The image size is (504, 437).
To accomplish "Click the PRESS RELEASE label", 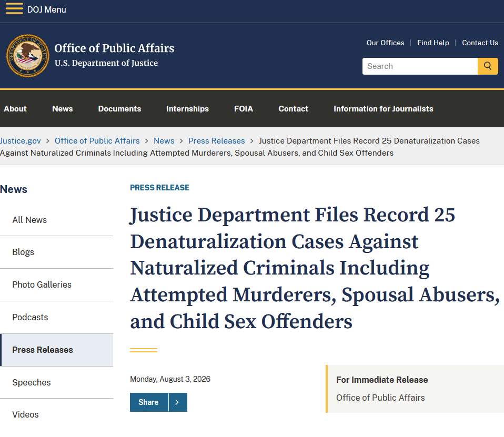I will coord(159,188).
